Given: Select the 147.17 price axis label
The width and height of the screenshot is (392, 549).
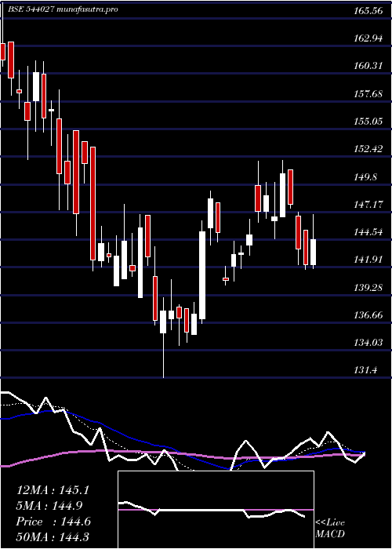Looking at the screenshot, I should [x=368, y=205].
